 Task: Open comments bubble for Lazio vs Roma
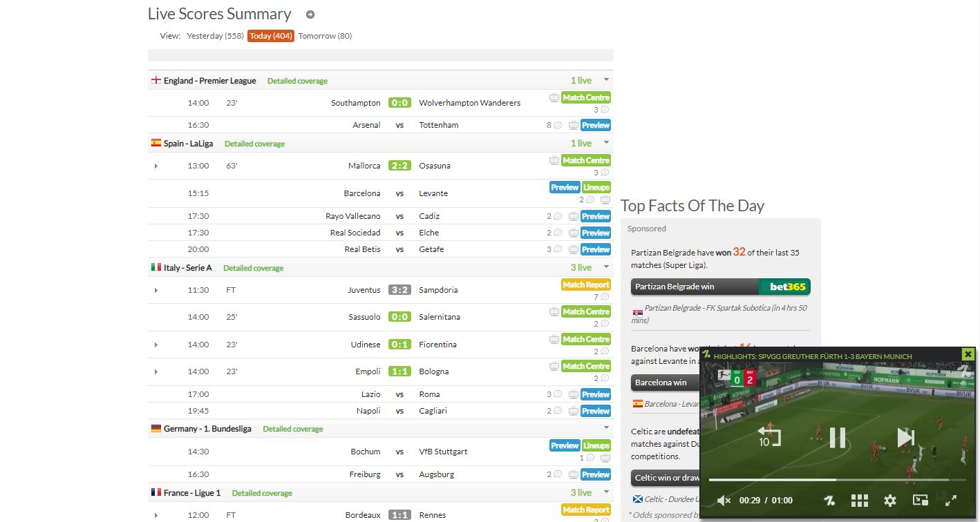(x=557, y=395)
